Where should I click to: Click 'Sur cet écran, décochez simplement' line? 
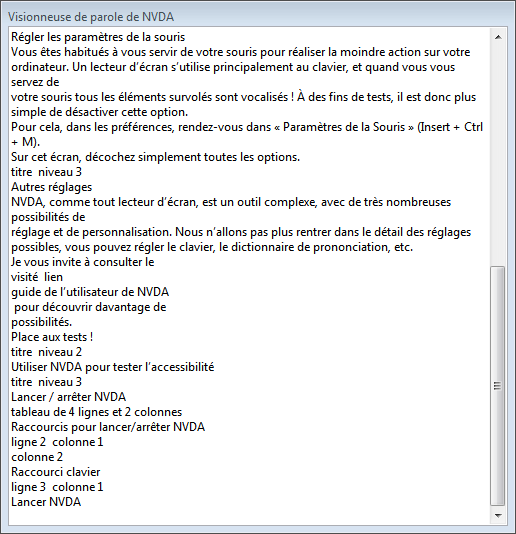point(155,157)
